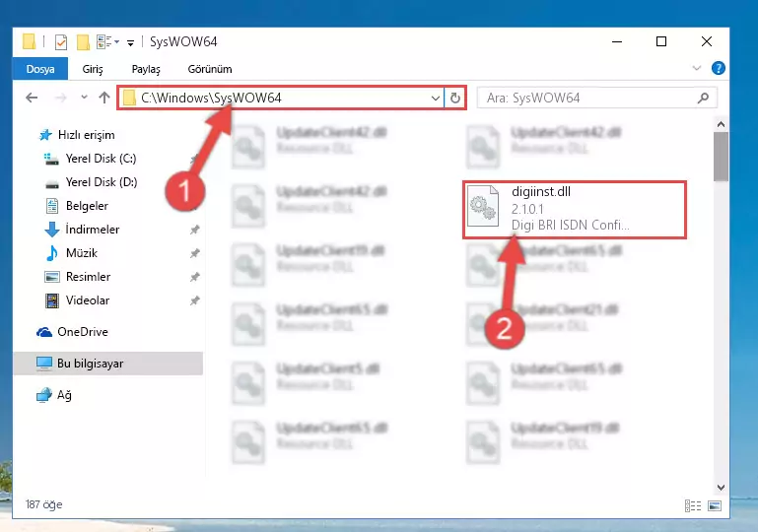
Task: Click the OneDrive cloud icon
Action: [44, 332]
